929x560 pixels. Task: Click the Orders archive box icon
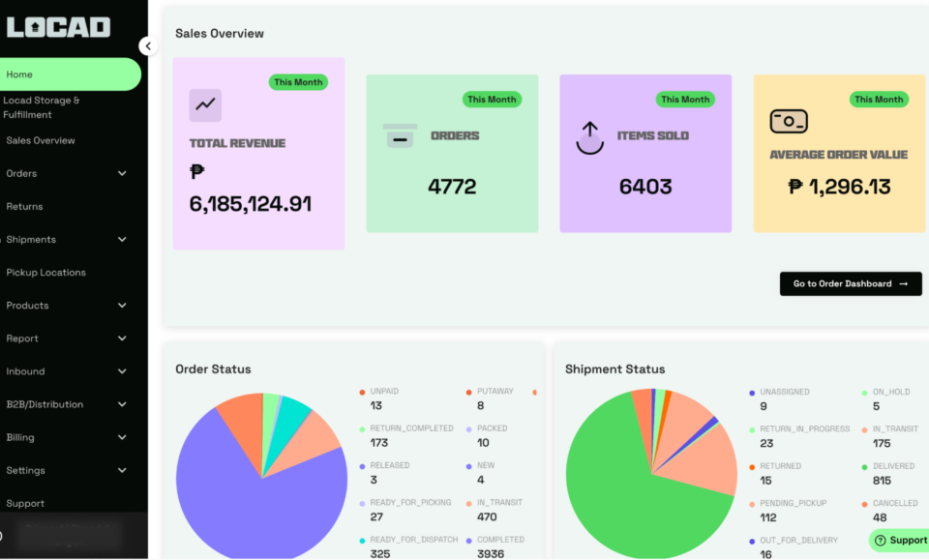click(400, 135)
